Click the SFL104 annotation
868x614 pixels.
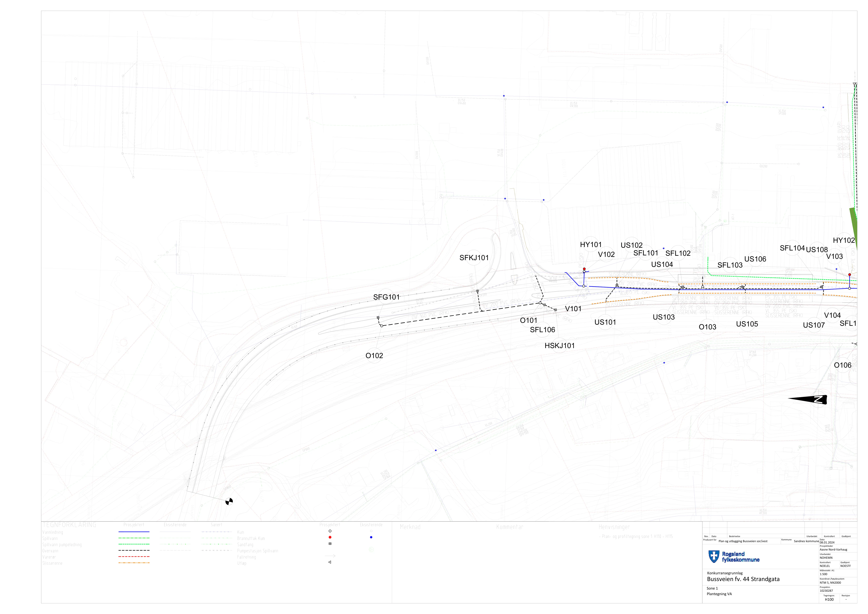point(792,248)
